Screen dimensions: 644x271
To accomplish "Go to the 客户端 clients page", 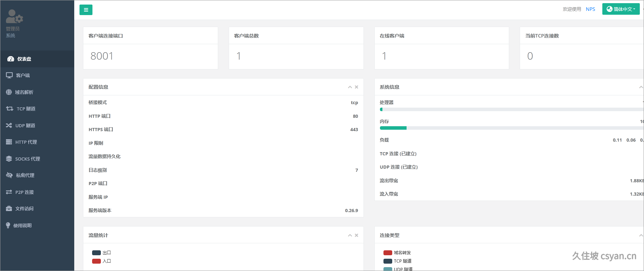I will (37, 75).
